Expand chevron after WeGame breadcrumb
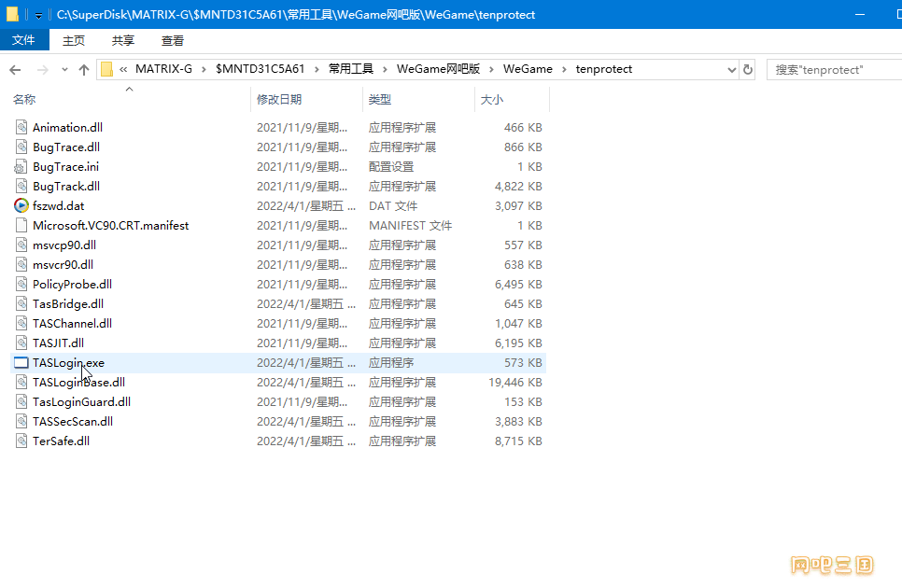The image size is (902, 588). pyautogui.click(x=564, y=70)
